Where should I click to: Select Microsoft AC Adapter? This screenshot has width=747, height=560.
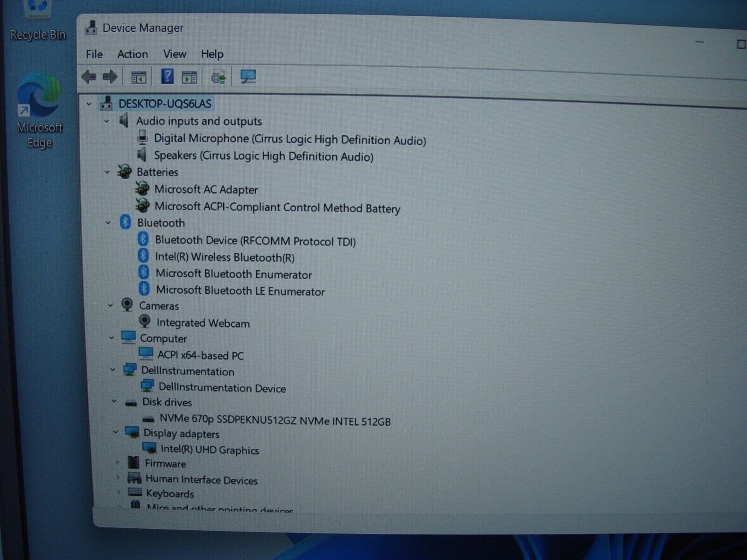[x=206, y=189]
